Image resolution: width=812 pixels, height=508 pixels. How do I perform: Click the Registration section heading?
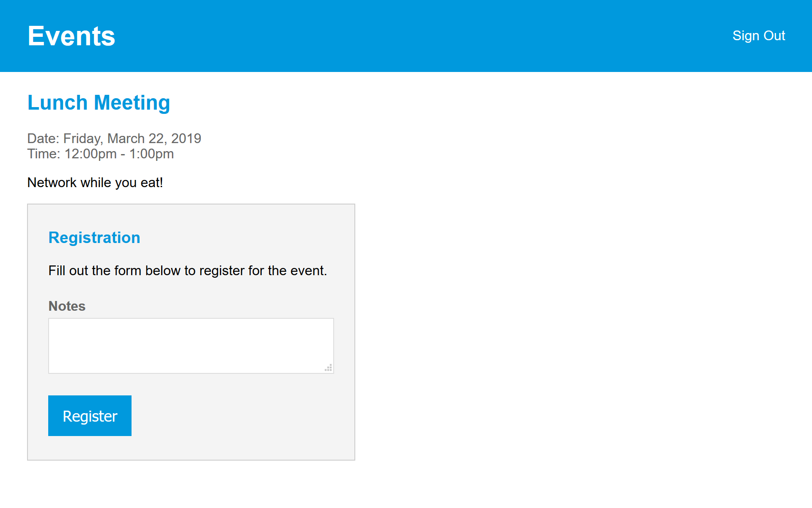coord(94,237)
